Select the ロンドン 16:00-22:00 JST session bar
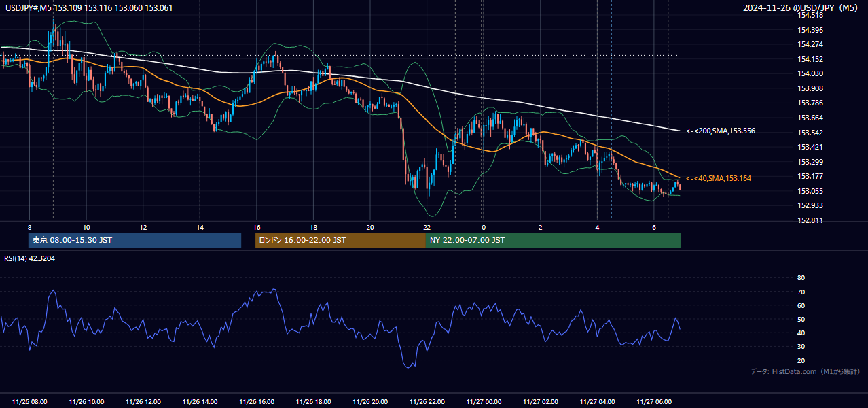The height and width of the screenshot is (408, 868). pyautogui.click(x=340, y=240)
